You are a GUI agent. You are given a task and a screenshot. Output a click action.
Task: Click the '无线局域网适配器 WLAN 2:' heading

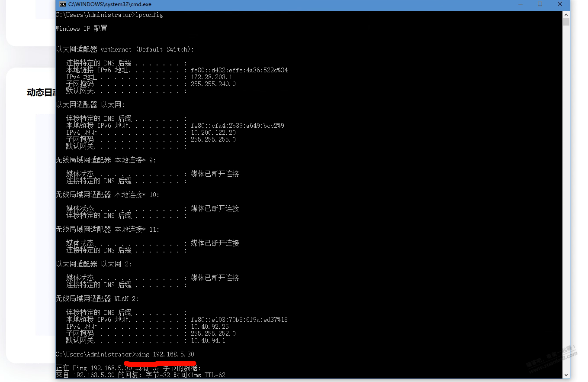(x=97, y=299)
